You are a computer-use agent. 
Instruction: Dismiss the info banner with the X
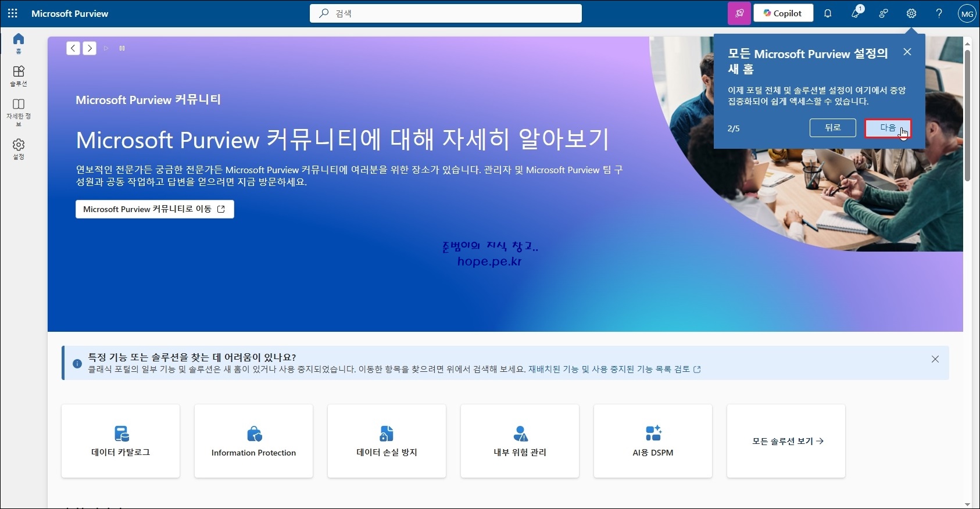pos(935,359)
